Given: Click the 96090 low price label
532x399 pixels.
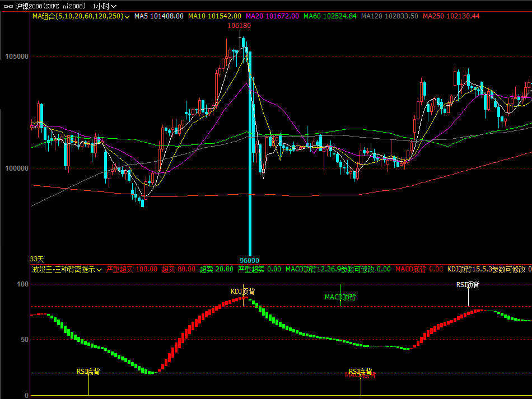Looking at the screenshot, I should click(249, 261).
